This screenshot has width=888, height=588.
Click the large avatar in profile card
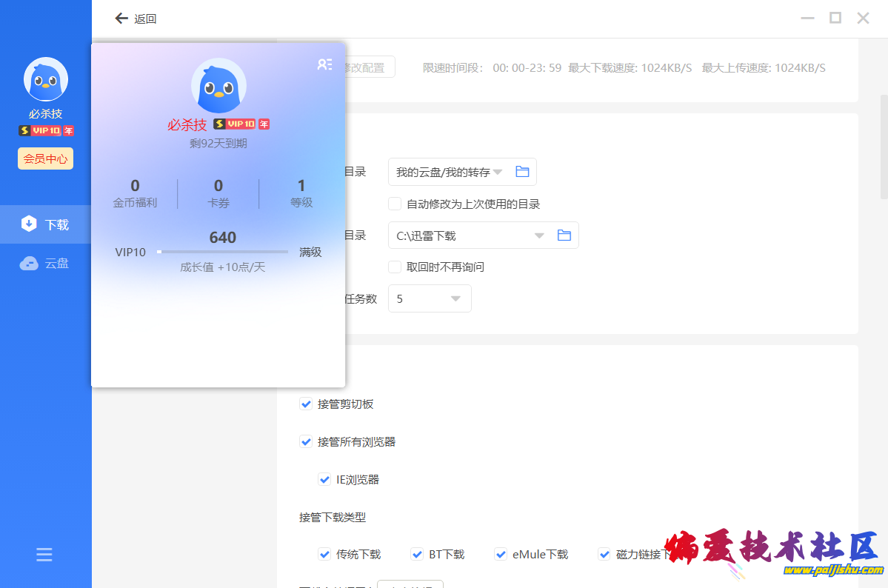click(218, 86)
